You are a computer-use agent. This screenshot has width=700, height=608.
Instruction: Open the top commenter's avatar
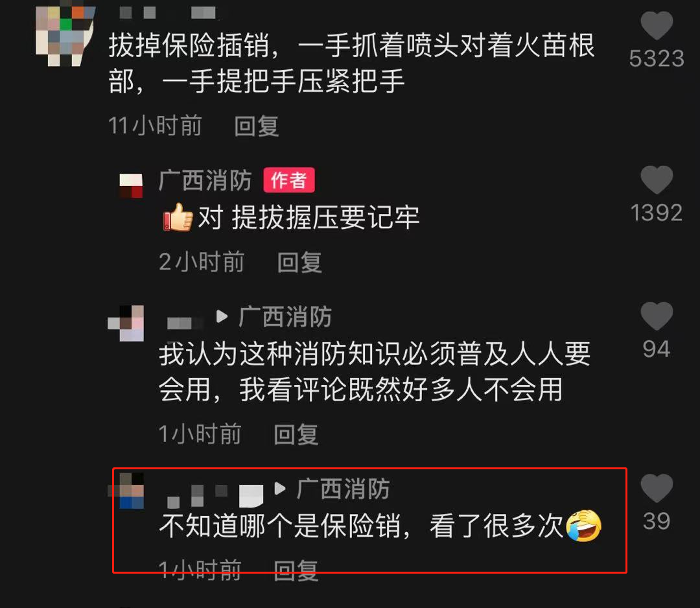pos(65,36)
